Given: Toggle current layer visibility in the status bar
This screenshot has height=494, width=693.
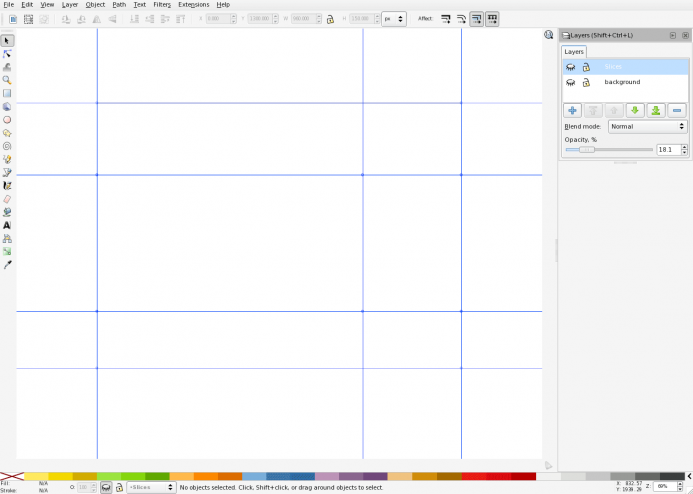Looking at the screenshot, I should coord(106,487).
